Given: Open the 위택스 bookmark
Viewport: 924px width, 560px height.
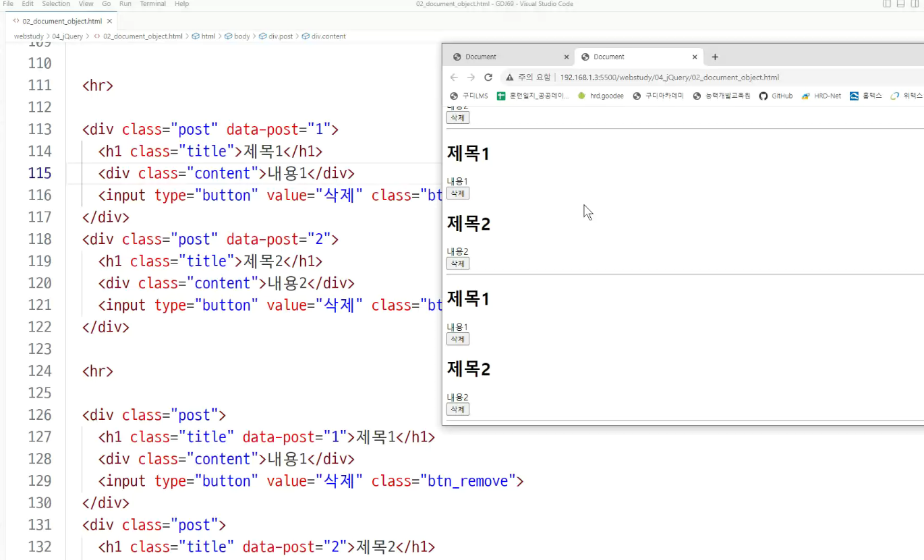Looking at the screenshot, I should [x=906, y=96].
